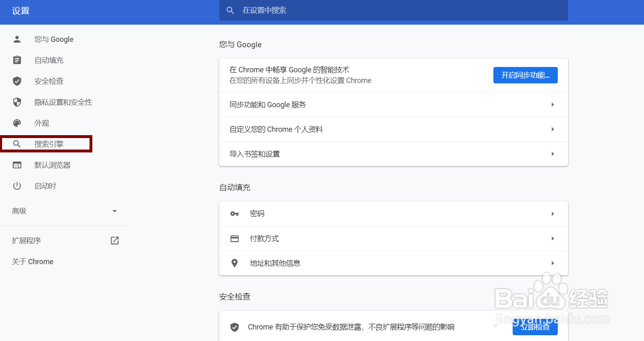Click the person icon beside 您与 Google
The height and width of the screenshot is (341, 644).
tap(17, 39)
